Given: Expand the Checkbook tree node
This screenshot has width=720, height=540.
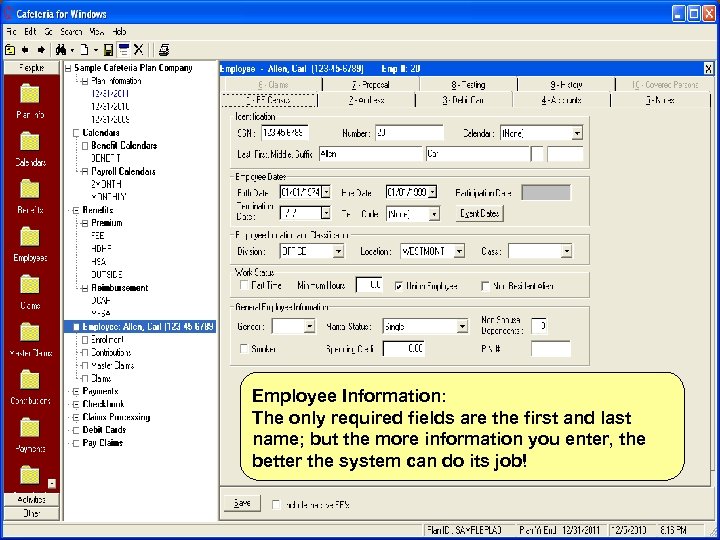Looking at the screenshot, I should tap(76, 405).
